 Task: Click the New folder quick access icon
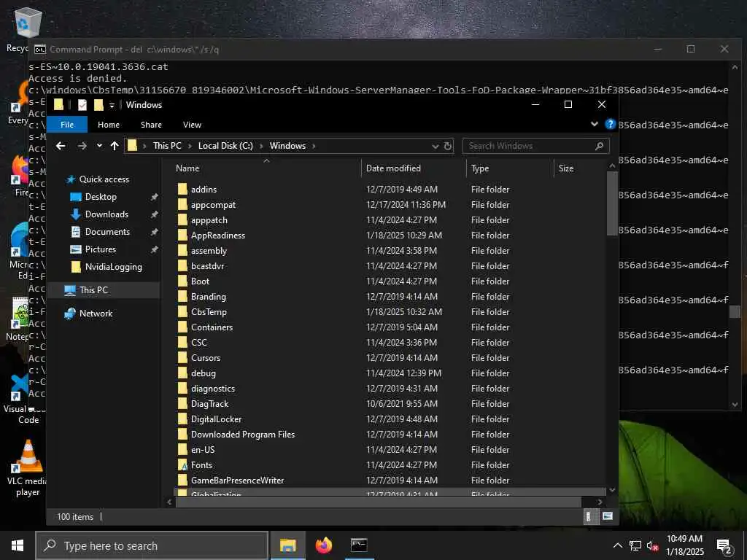[98, 105]
